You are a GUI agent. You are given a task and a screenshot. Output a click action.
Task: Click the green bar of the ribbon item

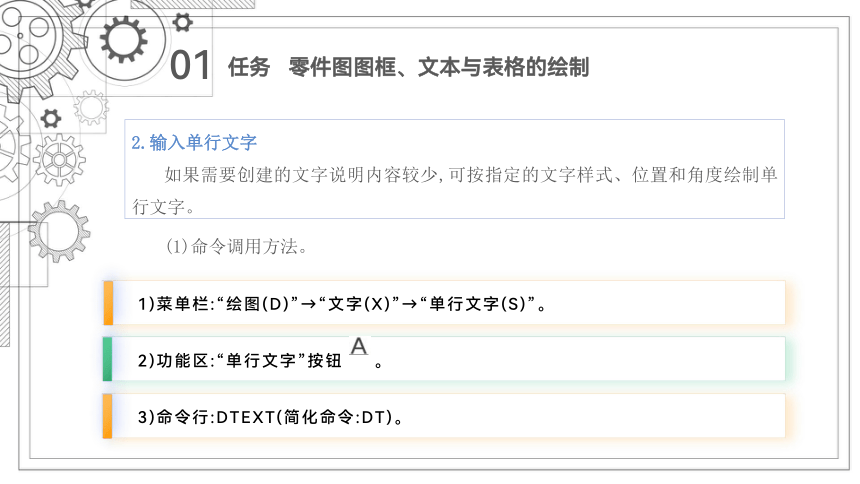click(108, 359)
